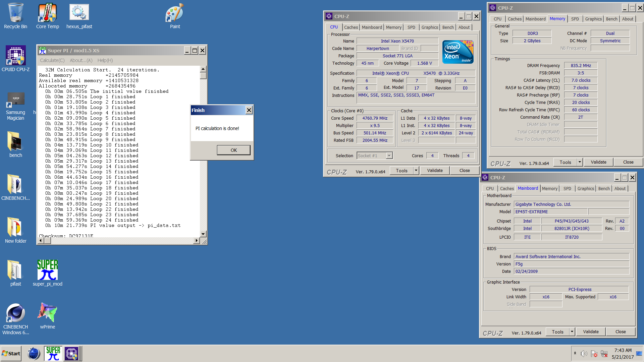Close the Finish dialog with X
The height and width of the screenshot is (362, 644).
pos(249,110)
